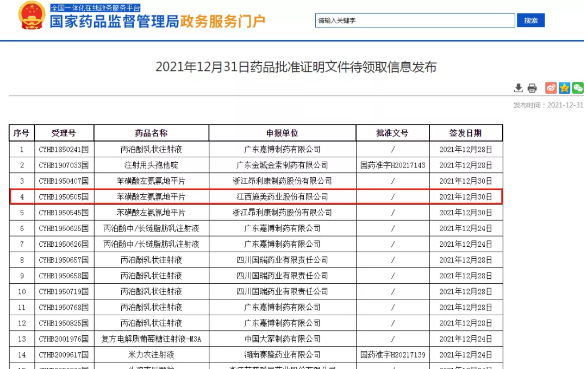Share via the green WeChat icon

(578, 88)
